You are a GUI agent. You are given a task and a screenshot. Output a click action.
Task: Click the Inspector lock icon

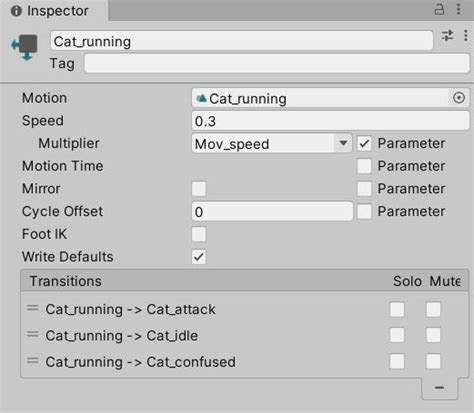click(439, 9)
